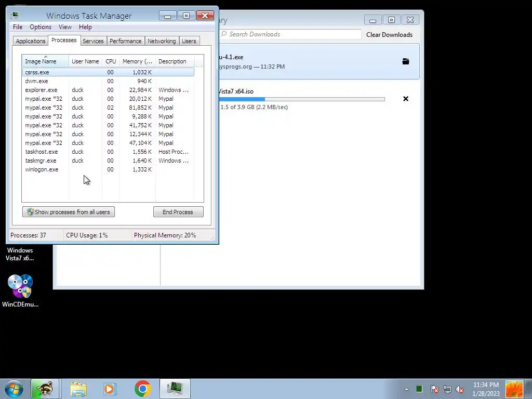Switch to the Performance tab

126,41
